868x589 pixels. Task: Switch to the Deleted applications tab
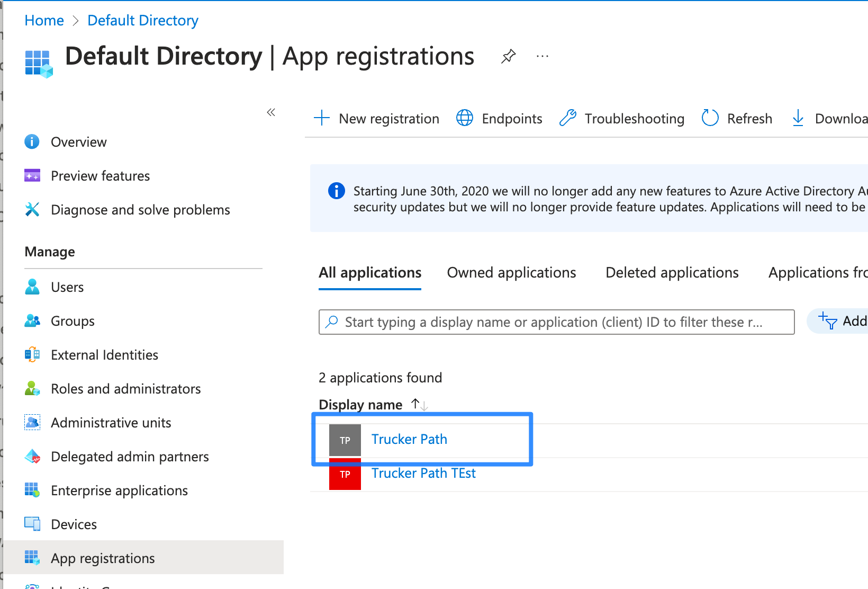672,273
